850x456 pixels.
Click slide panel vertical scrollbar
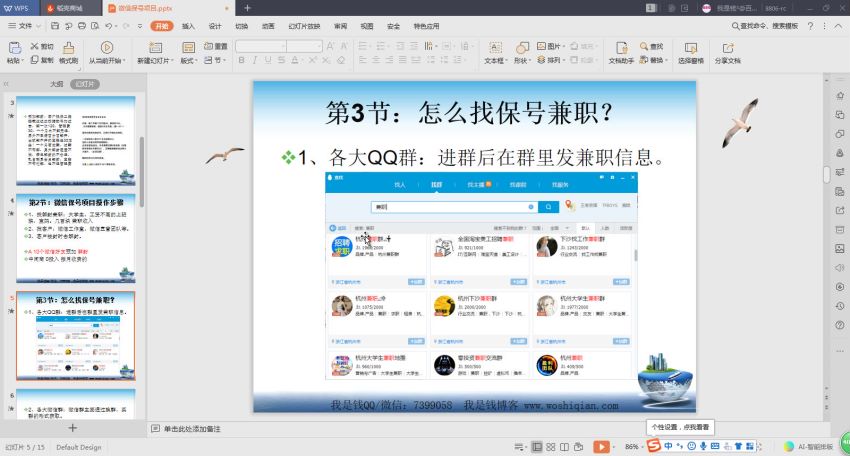click(x=142, y=171)
